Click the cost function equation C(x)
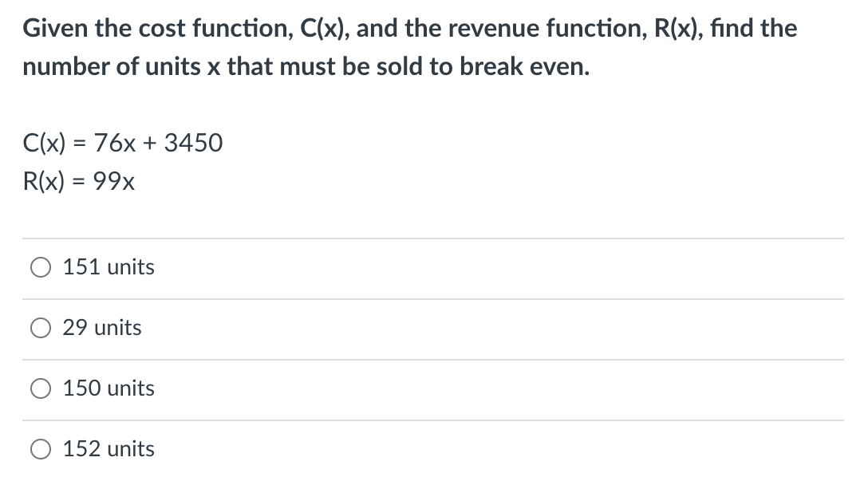The image size is (868, 485). pyautogui.click(x=123, y=144)
